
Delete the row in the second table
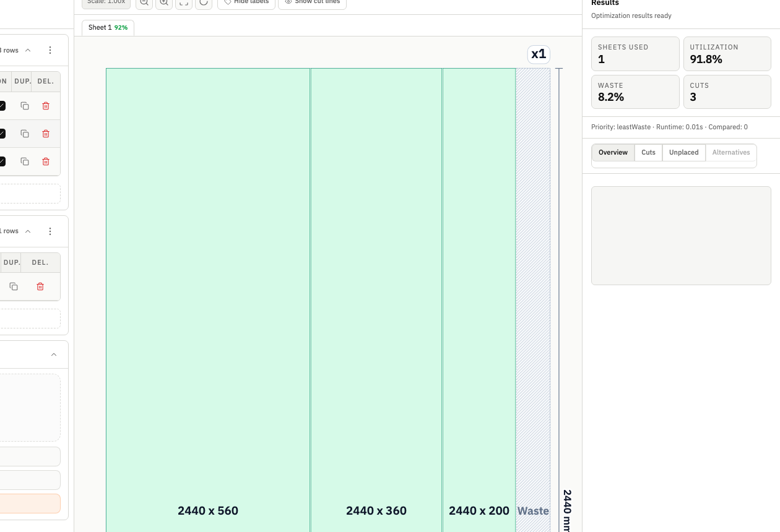(40, 286)
